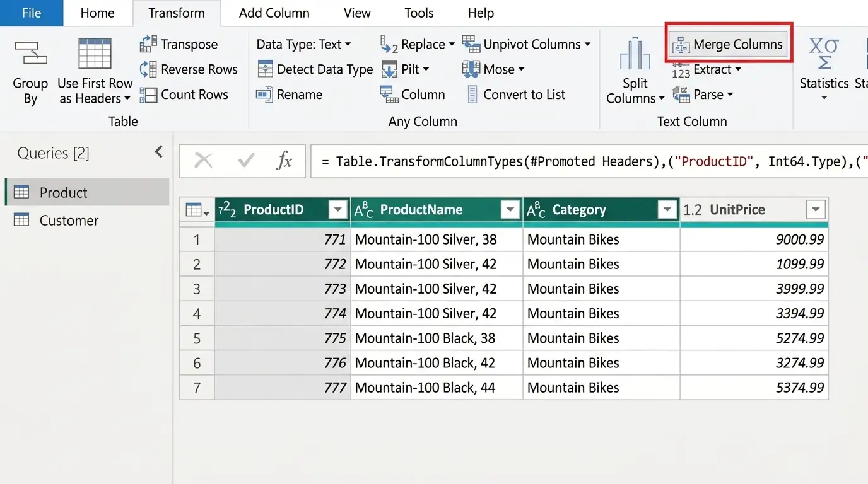Click cell 'Mountain-100 Black, 44'
The width and height of the screenshot is (868, 484).
click(437, 388)
